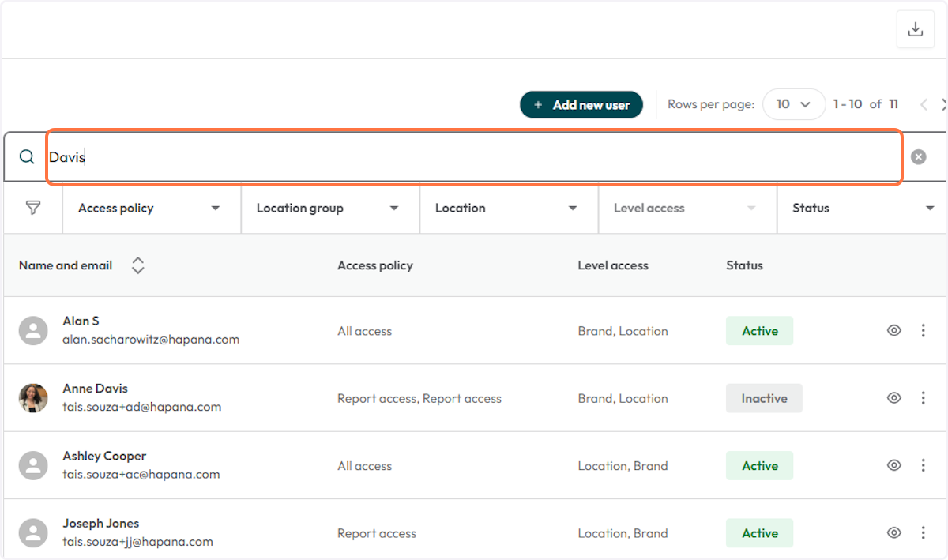Open the Rows per page selector
This screenshot has width=948, height=560.
pos(793,104)
